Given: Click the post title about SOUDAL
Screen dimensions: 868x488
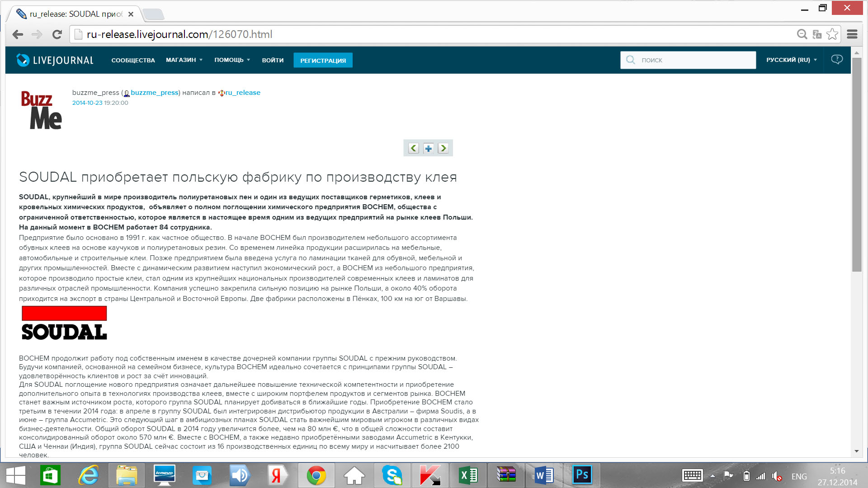Looking at the screenshot, I should pos(238,177).
